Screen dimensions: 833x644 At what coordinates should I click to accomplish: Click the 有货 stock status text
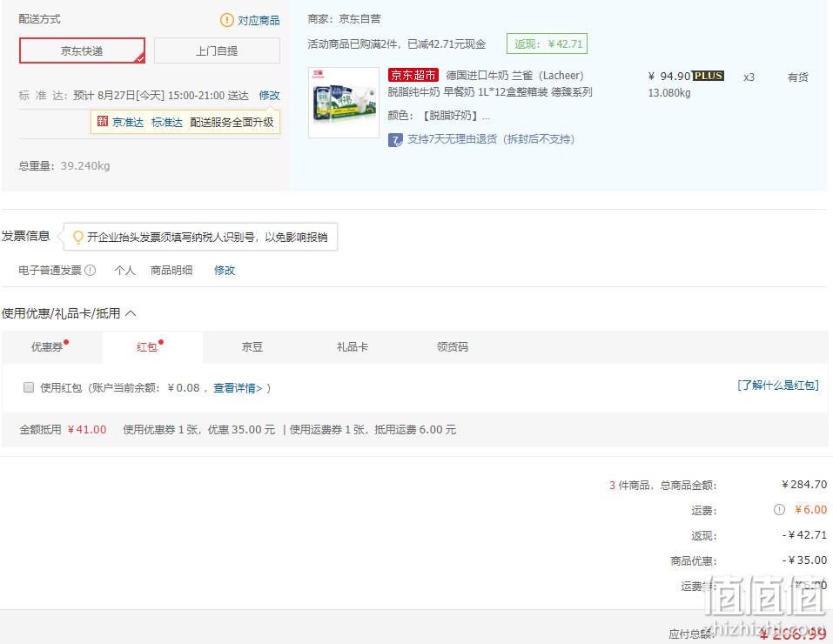(798, 77)
